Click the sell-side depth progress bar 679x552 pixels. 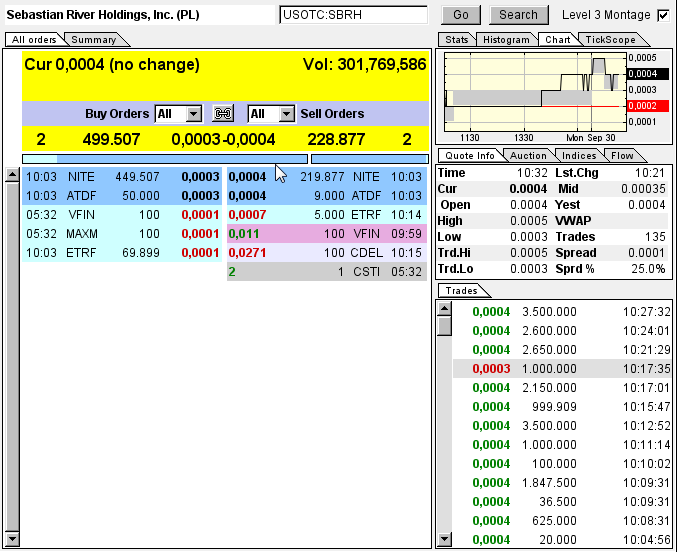click(x=370, y=159)
